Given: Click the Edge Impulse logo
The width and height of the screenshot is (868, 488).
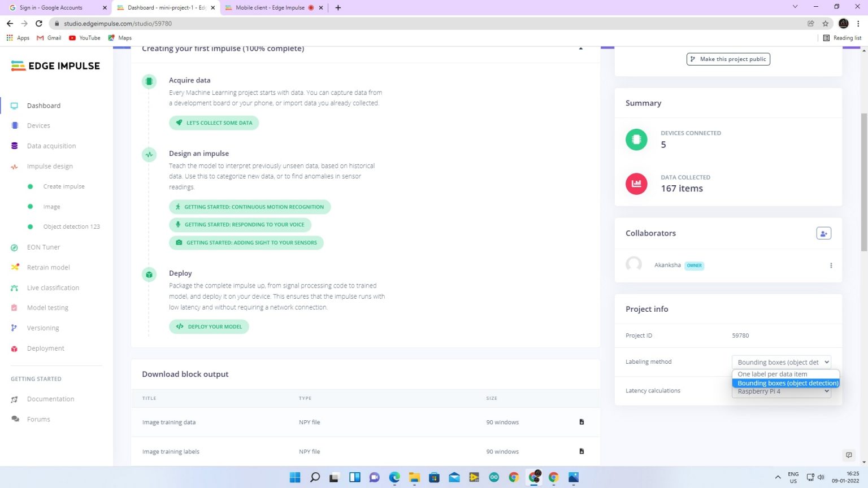Looking at the screenshot, I should click(x=55, y=66).
